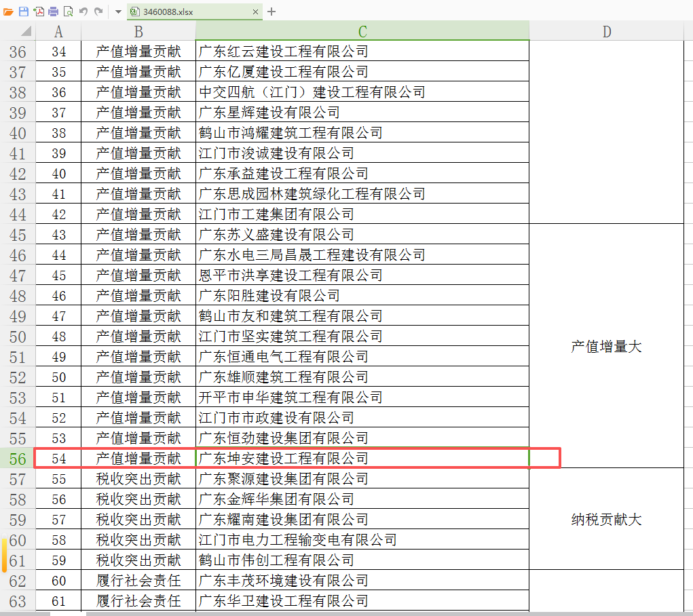Select column A header
The height and width of the screenshot is (616, 693).
coord(58,31)
